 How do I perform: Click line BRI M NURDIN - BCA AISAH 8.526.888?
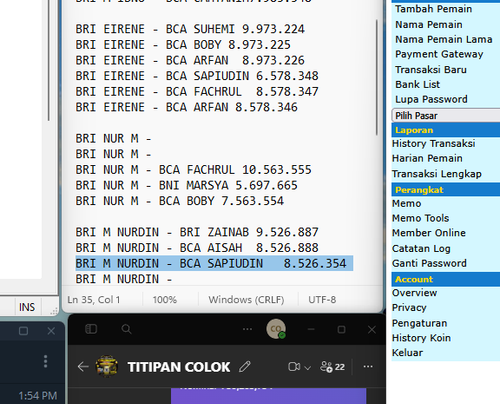(x=197, y=248)
